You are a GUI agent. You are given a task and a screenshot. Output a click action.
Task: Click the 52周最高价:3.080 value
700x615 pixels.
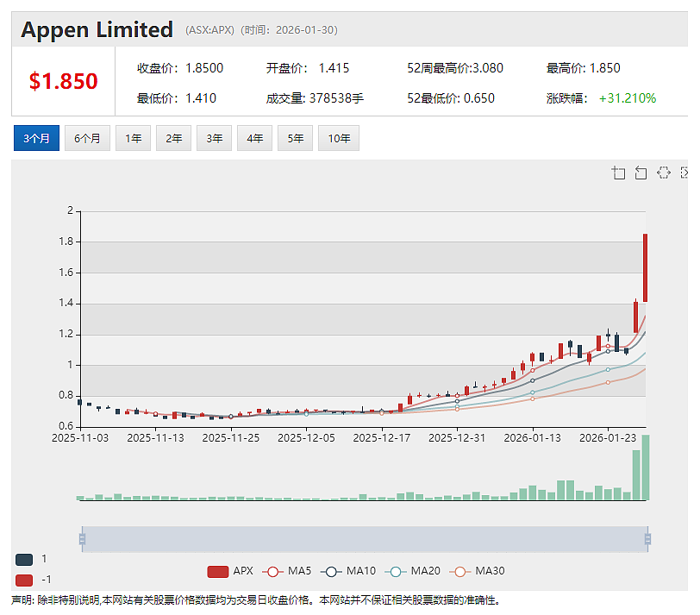pyautogui.click(x=455, y=68)
